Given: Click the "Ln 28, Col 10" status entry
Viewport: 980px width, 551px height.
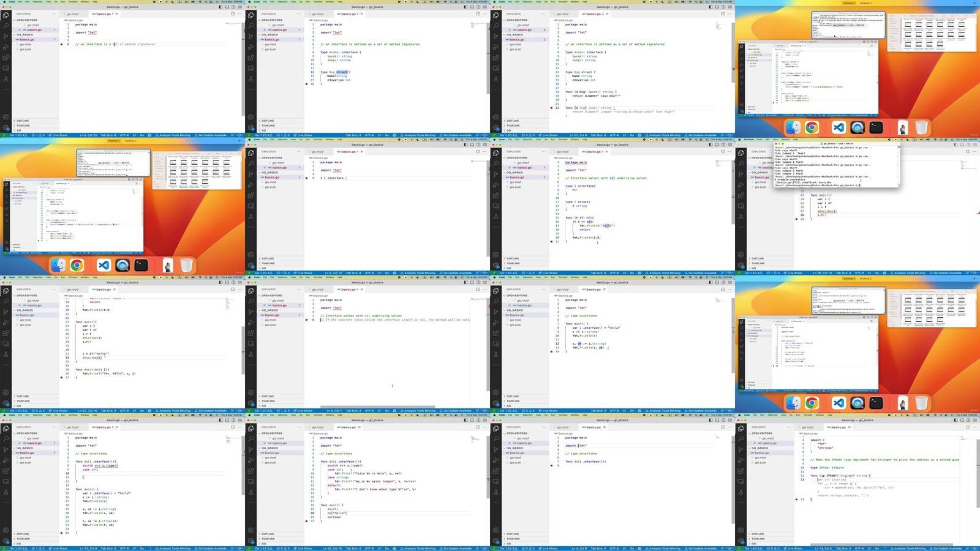Looking at the screenshot, I should [823, 272].
